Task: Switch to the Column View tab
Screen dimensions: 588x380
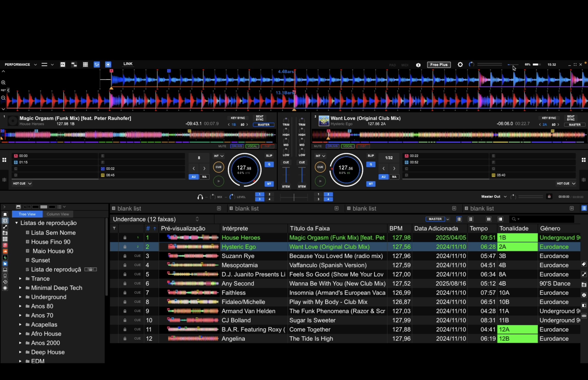Action: point(58,214)
